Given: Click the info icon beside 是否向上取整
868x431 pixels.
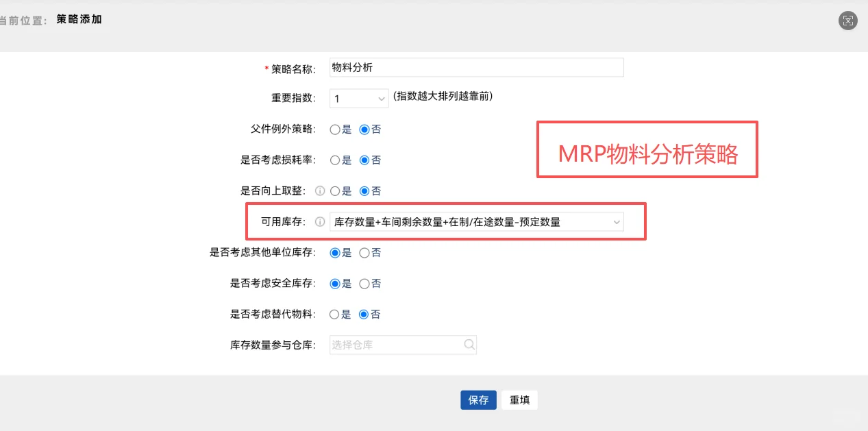Looking at the screenshot, I should pyautogui.click(x=319, y=190).
